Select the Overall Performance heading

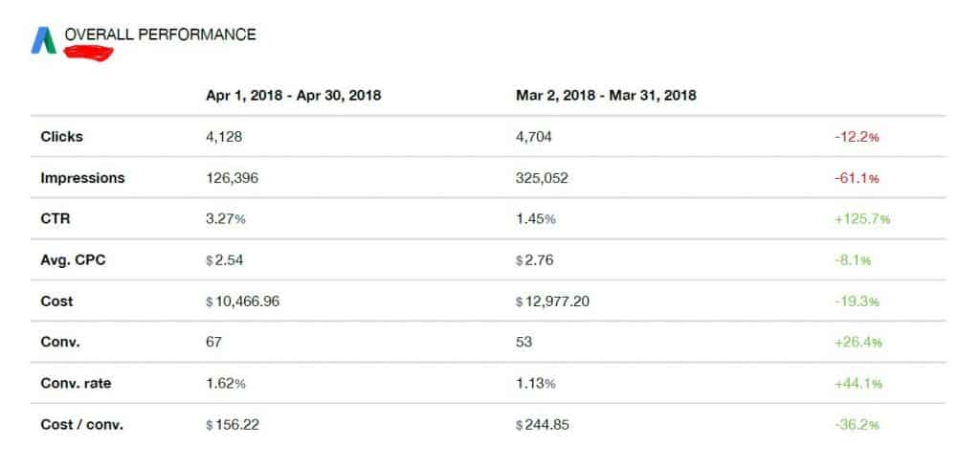[x=161, y=34]
